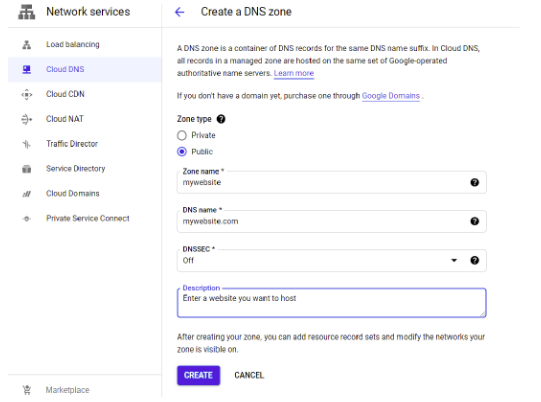Select the Private zone type
The width and height of the screenshot is (541, 402).
click(x=182, y=135)
